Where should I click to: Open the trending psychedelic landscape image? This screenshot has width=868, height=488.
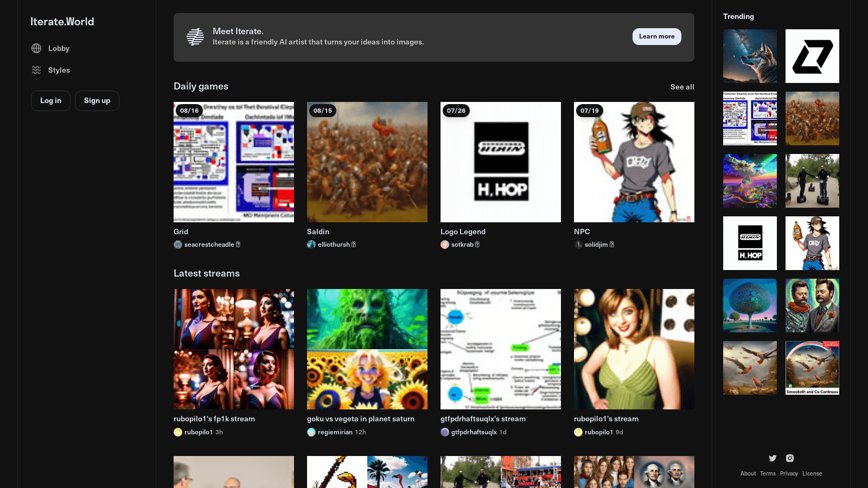pos(750,181)
